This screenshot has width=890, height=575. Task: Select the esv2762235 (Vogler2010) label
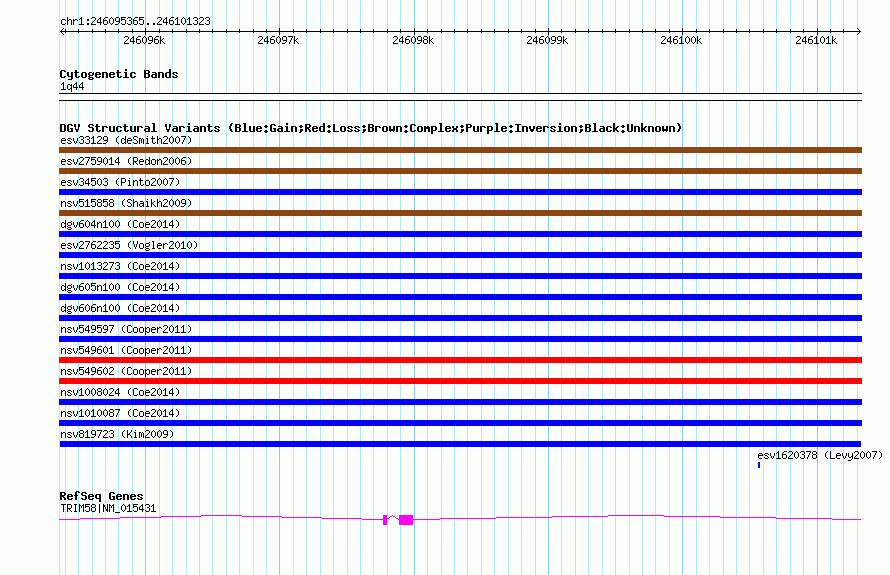(x=129, y=245)
